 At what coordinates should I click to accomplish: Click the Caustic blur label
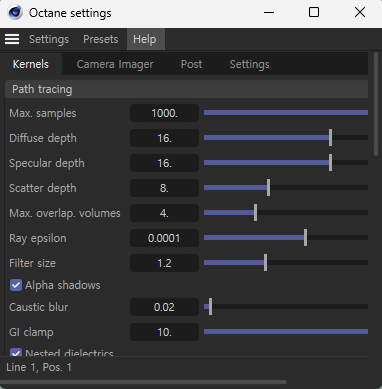tap(38, 307)
